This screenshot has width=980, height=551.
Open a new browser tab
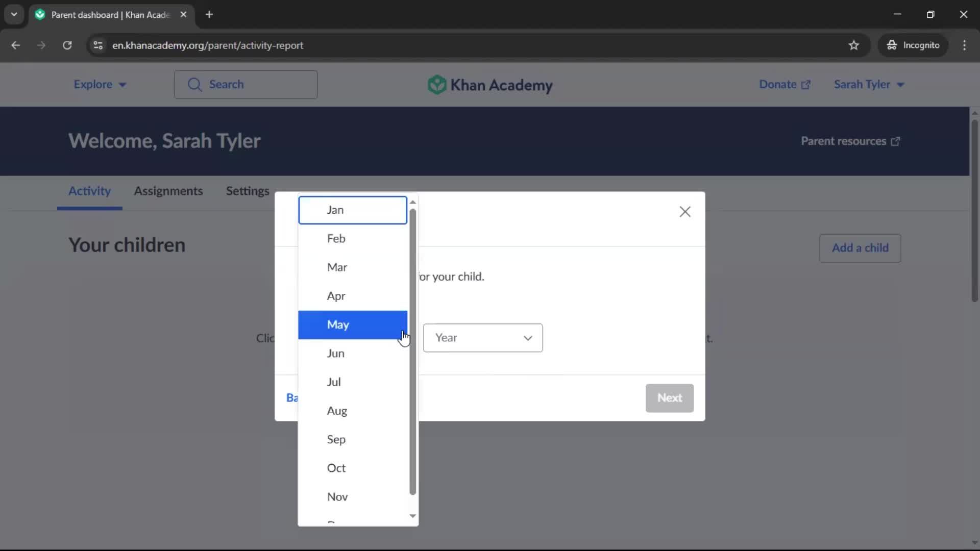click(x=209, y=15)
